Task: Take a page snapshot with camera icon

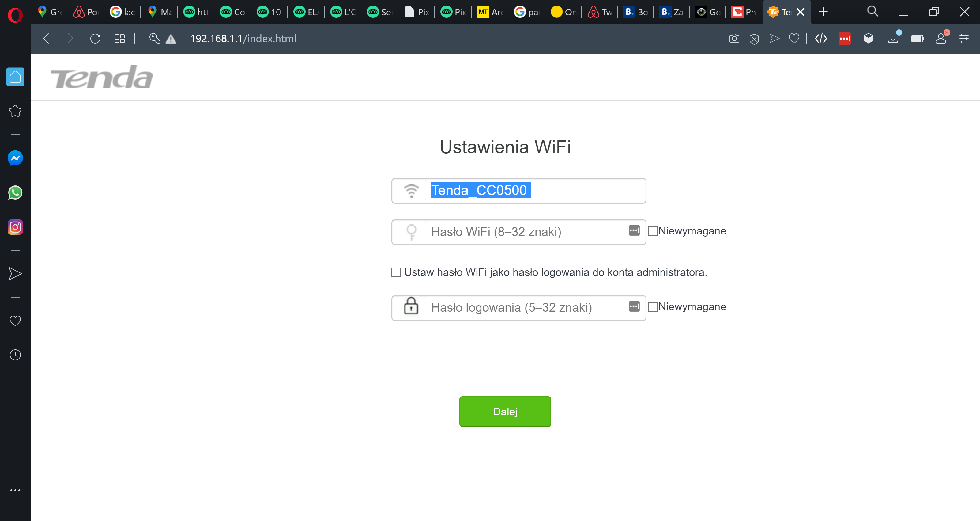Action: 734,39
